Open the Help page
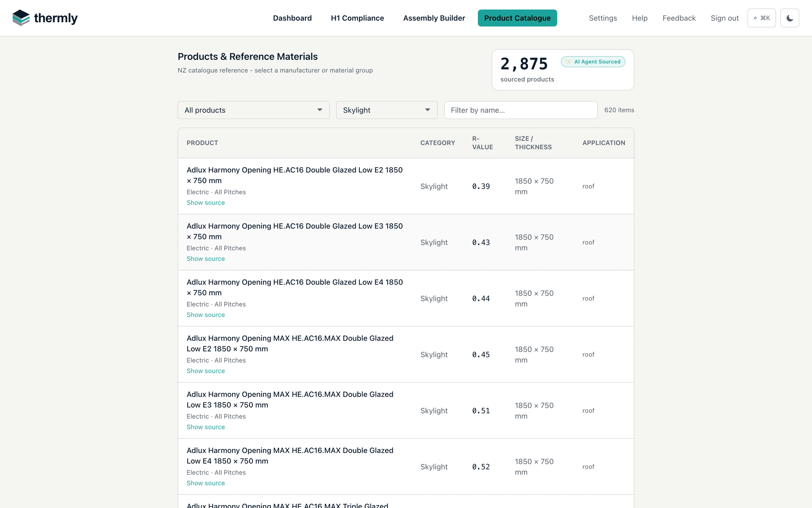The image size is (812, 508). [639, 18]
